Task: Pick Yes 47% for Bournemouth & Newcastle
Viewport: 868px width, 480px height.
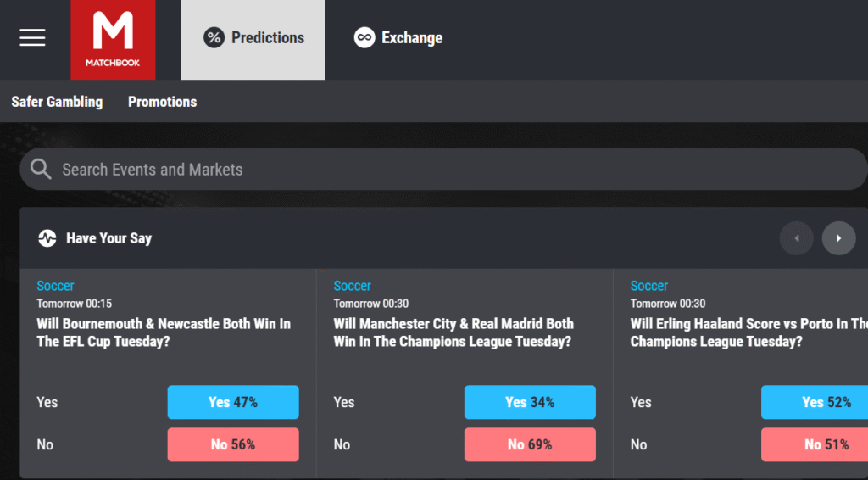Action: point(233,402)
